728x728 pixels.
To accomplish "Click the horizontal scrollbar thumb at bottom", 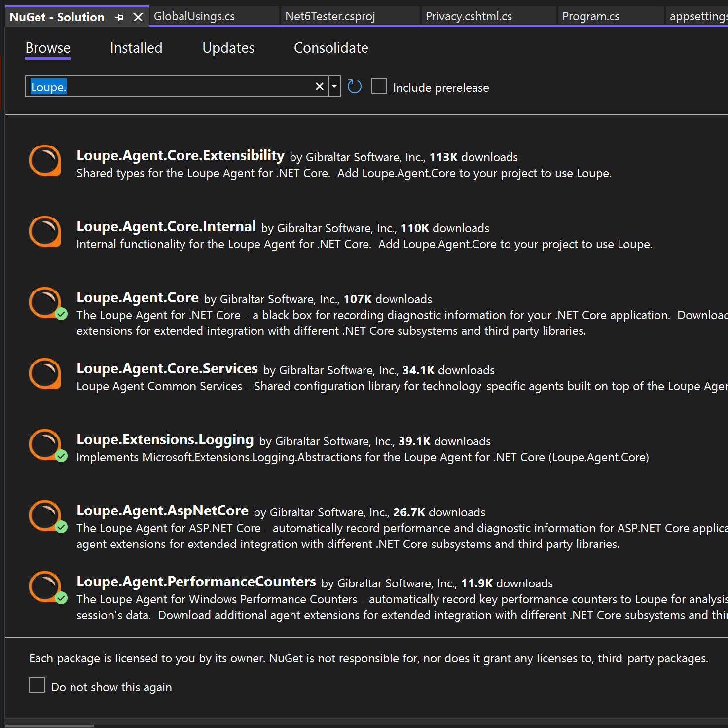I will pos(49,726).
